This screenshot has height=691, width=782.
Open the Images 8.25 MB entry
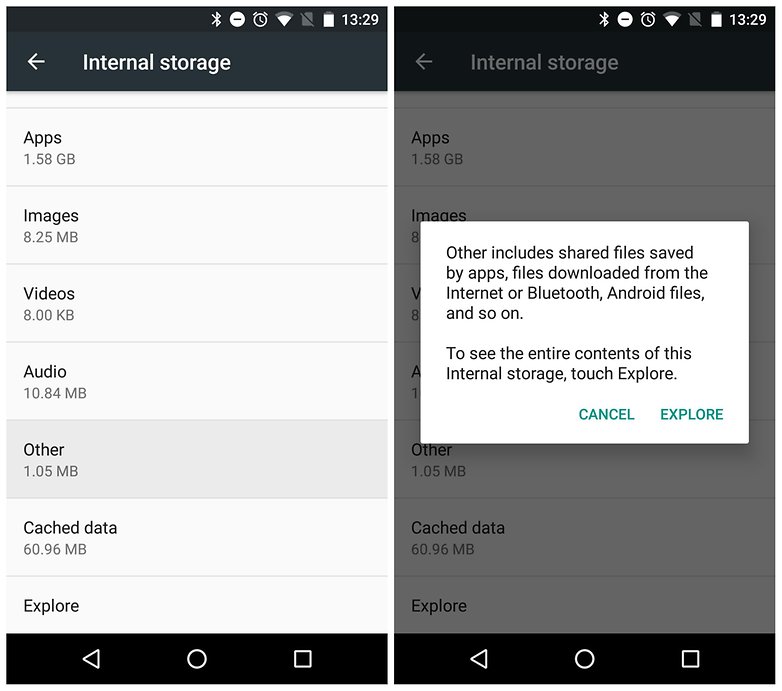pyautogui.click(x=197, y=225)
